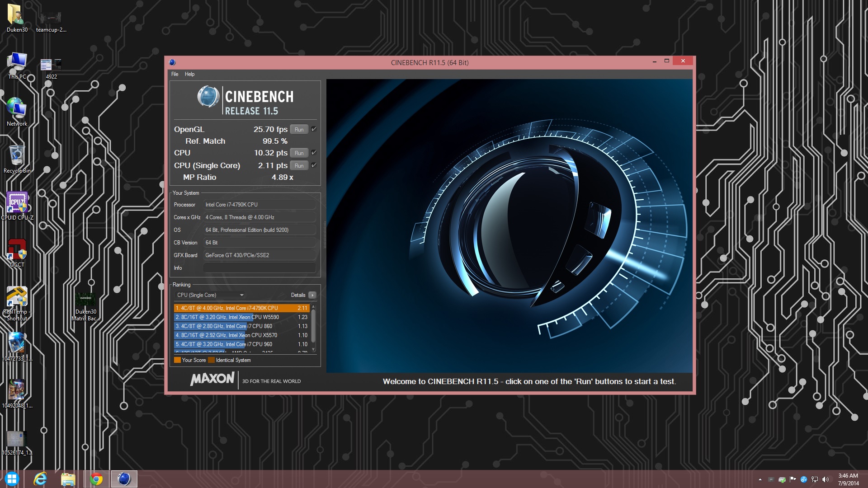The width and height of the screenshot is (868, 488).
Task: Run the OpenGL benchmark test
Action: coord(299,130)
